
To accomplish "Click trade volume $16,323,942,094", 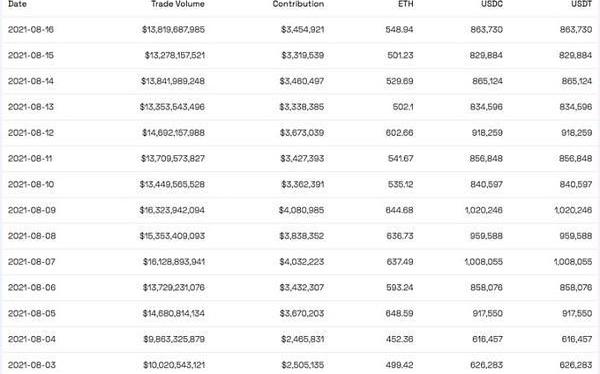I will point(172,210).
